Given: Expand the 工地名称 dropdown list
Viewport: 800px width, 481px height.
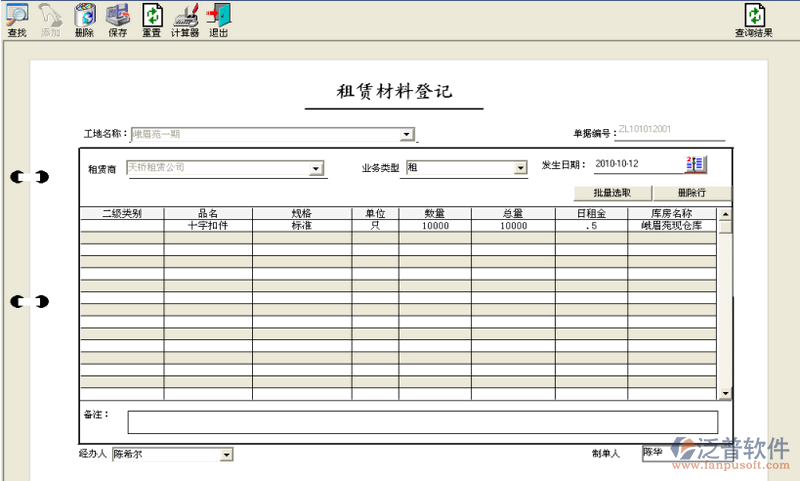Looking at the screenshot, I should coord(407,134).
